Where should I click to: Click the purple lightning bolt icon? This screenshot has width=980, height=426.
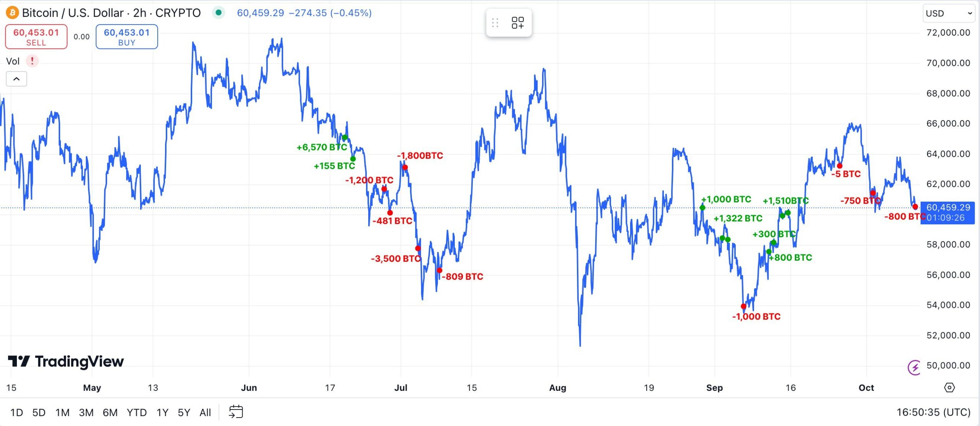[914, 368]
